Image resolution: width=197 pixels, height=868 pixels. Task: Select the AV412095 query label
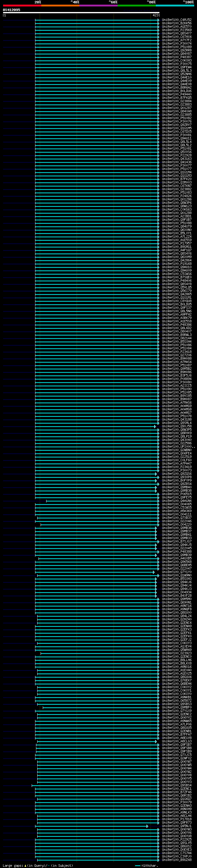pyautogui.click(x=11, y=10)
